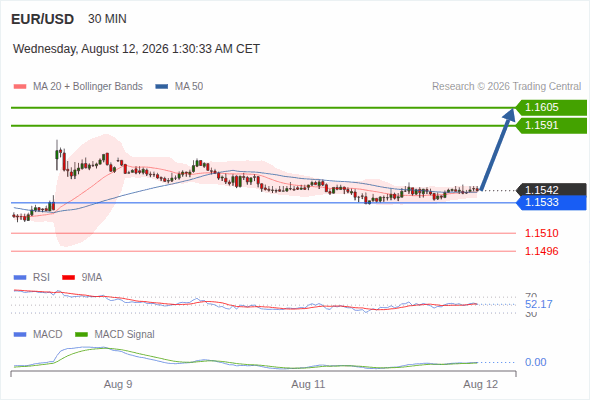Viewport: 590px width, 400px height.
Task: Click the MACD legend label
Action: point(47,335)
